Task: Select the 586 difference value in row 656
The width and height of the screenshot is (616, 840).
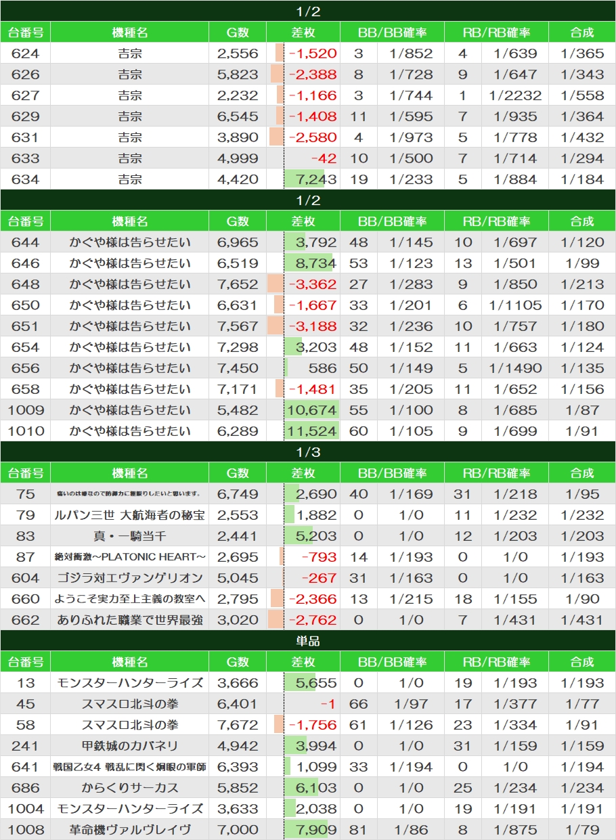Action: [x=322, y=368]
